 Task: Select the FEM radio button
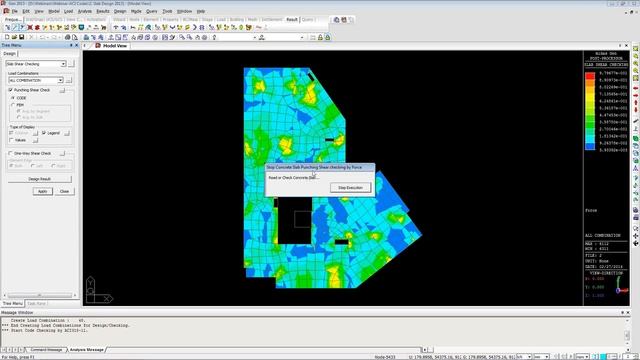click(x=13, y=105)
